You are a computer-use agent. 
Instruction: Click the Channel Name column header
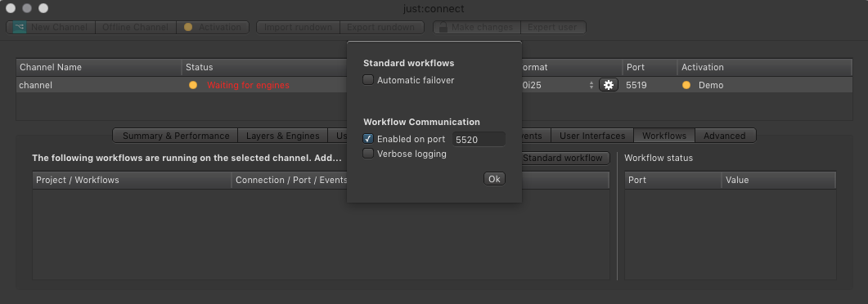98,67
